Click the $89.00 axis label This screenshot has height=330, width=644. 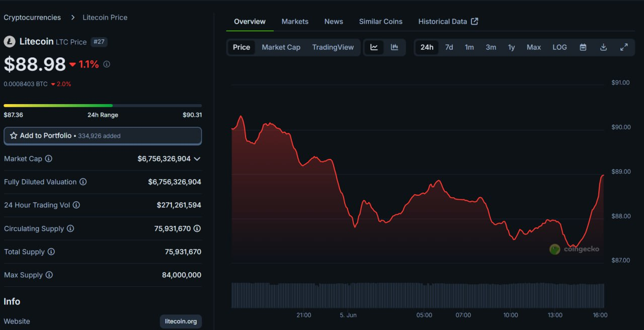click(x=621, y=172)
